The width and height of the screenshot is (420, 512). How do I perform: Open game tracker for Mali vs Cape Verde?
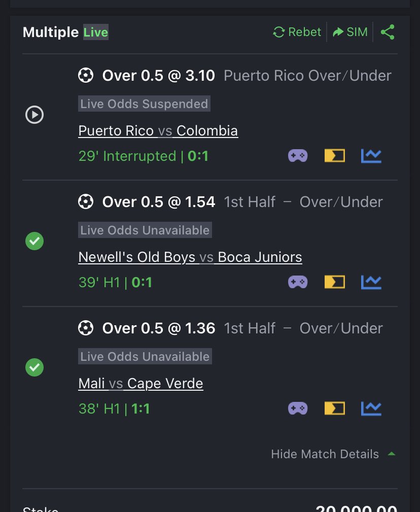point(298,408)
